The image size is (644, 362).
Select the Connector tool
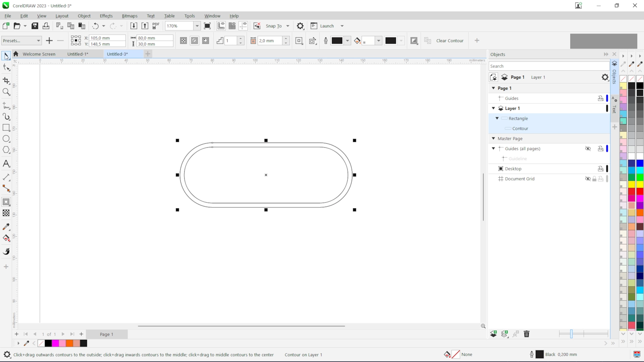click(6, 188)
